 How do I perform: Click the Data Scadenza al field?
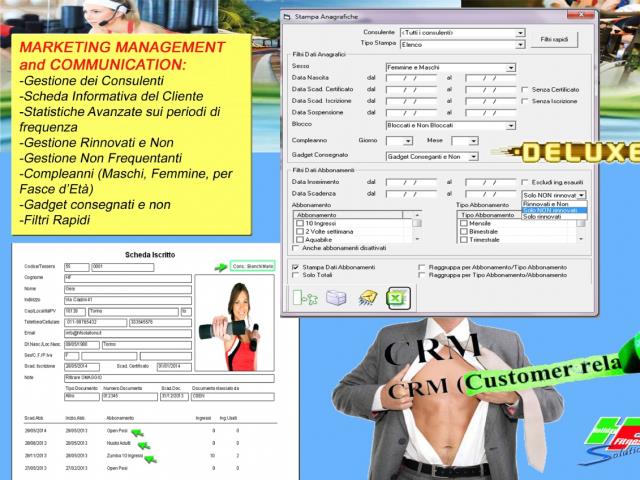pos(491,194)
